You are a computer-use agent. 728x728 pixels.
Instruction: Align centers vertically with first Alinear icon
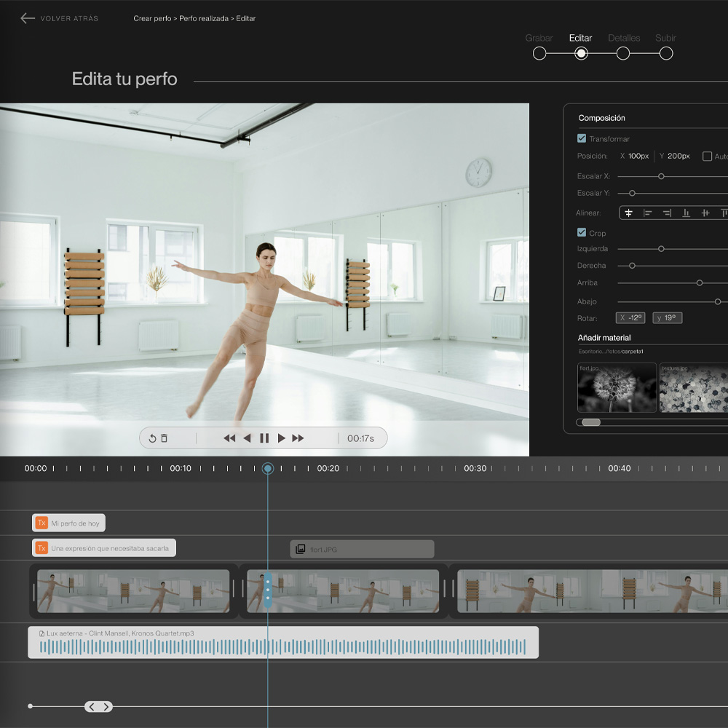pos(629,213)
